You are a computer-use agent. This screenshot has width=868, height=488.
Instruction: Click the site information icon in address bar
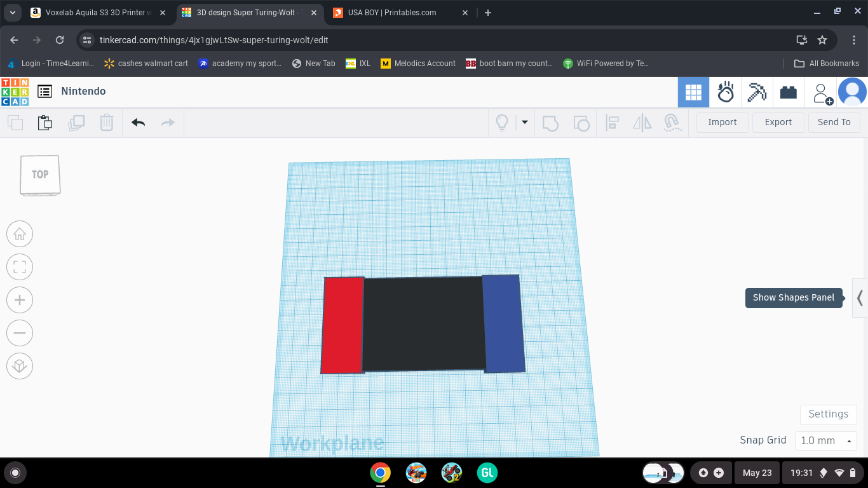(x=88, y=40)
